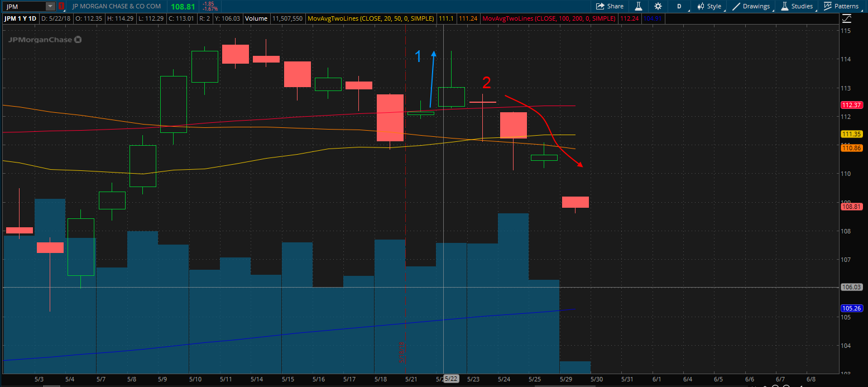
Task: Open the Share chart option
Action: tap(610, 6)
